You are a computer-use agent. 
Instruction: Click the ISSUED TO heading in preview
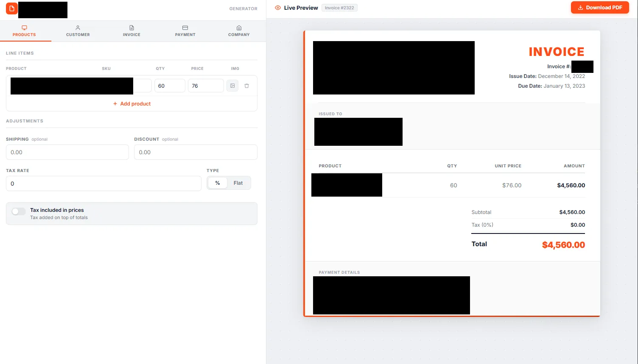330,114
